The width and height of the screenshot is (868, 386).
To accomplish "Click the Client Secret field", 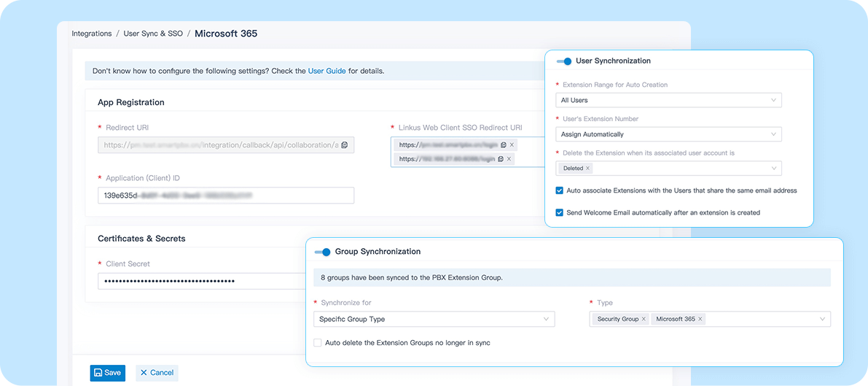I will 202,281.
